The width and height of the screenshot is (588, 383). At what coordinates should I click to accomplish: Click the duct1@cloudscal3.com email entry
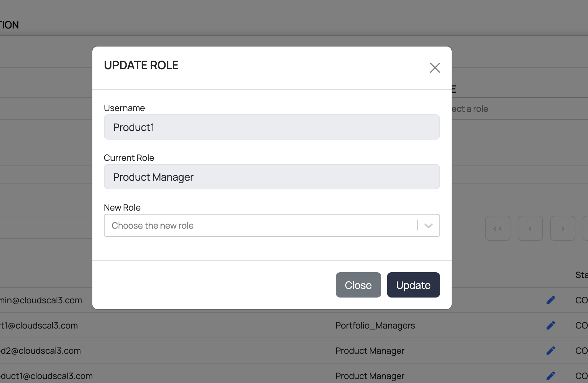click(x=46, y=376)
